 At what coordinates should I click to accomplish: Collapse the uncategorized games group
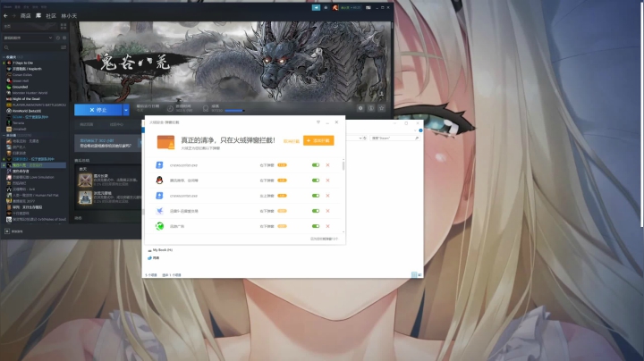coord(4,135)
